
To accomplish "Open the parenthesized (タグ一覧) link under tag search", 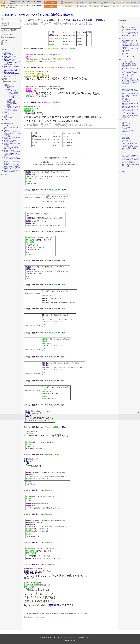I will click(4, 32).
